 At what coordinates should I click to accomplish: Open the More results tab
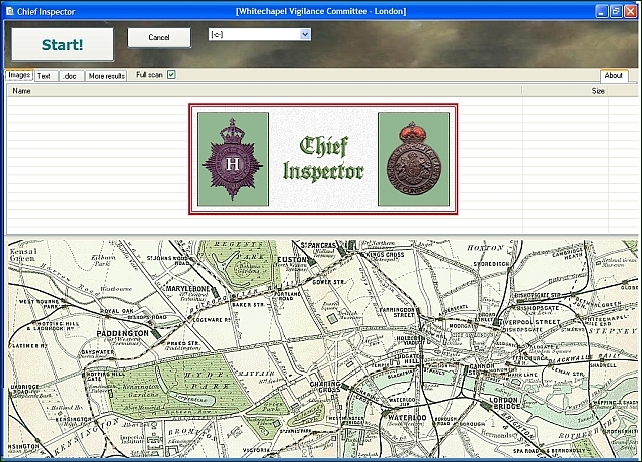point(106,76)
